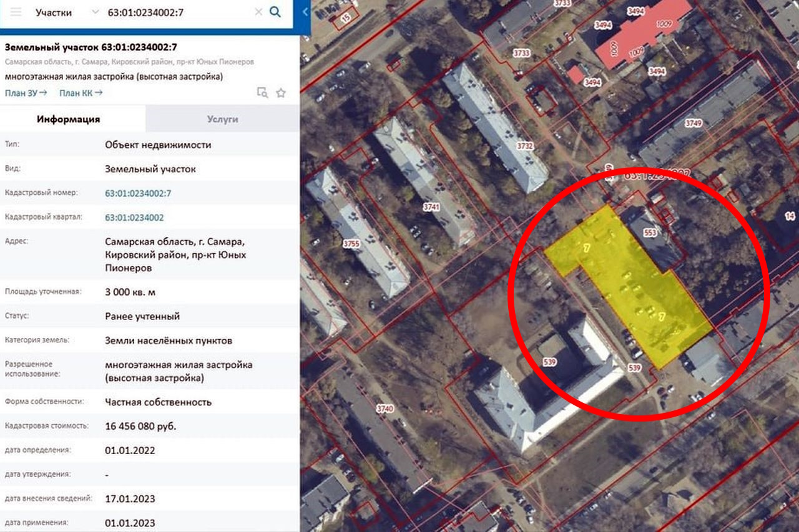
Task: Switch to the Услуги tab
Action: 223,119
